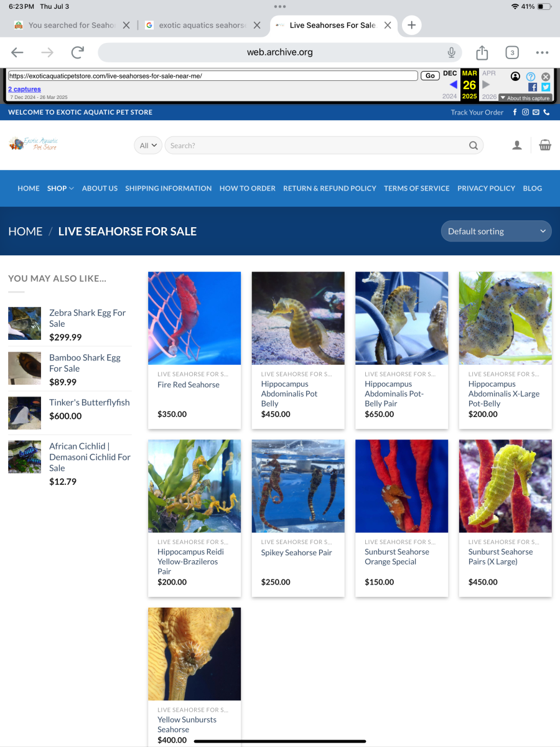
Task: Close the Wayback Machine toolbar
Action: point(546,76)
